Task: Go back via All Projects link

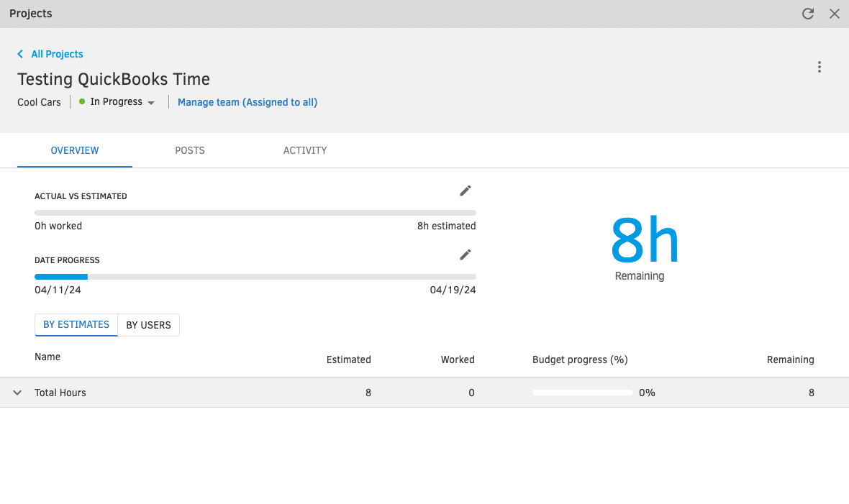Action: coord(57,54)
